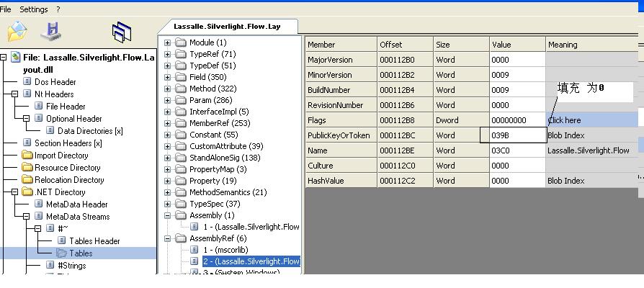Click the StandAloneSig (138) folder icon
Viewport: 644px width, 288px height.
[x=181, y=158]
